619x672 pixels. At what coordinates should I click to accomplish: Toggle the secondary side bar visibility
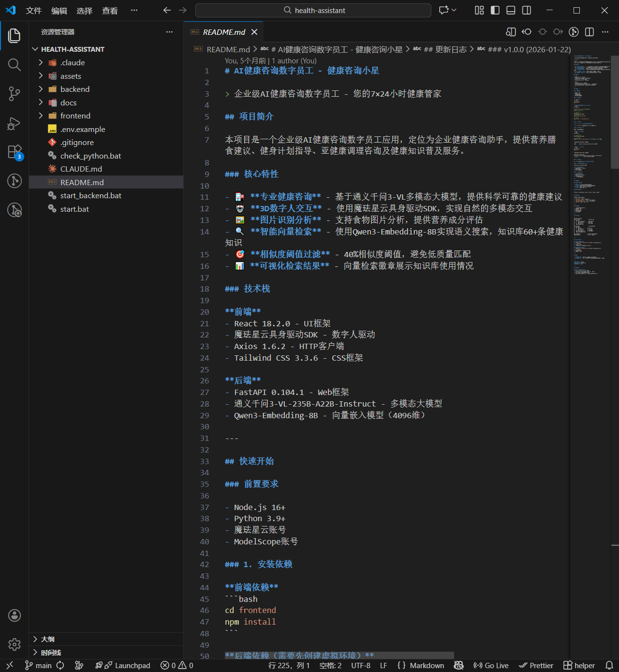coord(527,10)
